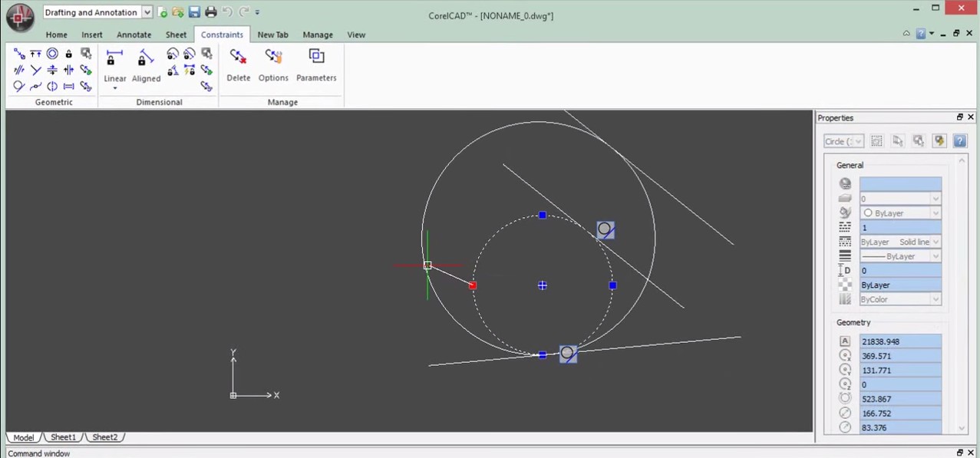Click the Delete constraints button

pos(238,65)
